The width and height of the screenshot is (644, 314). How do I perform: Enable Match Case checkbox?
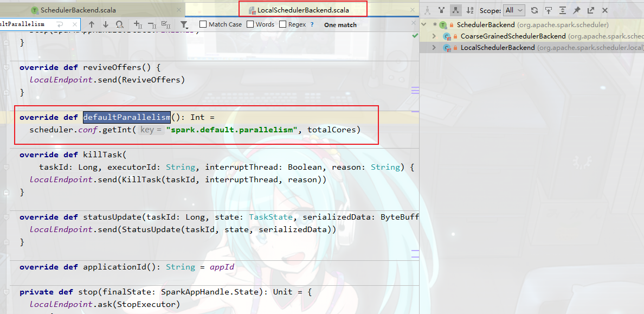pyautogui.click(x=203, y=24)
